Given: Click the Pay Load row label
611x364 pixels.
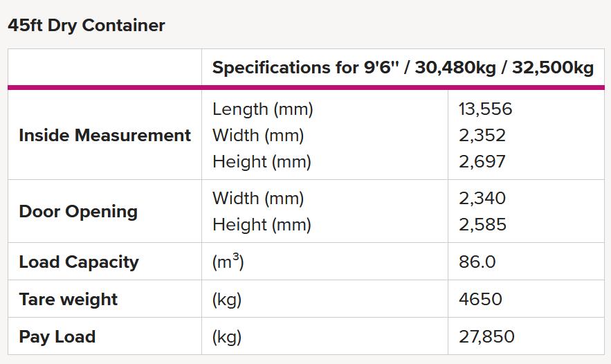Looking at the screenshot, I should 57,337.
